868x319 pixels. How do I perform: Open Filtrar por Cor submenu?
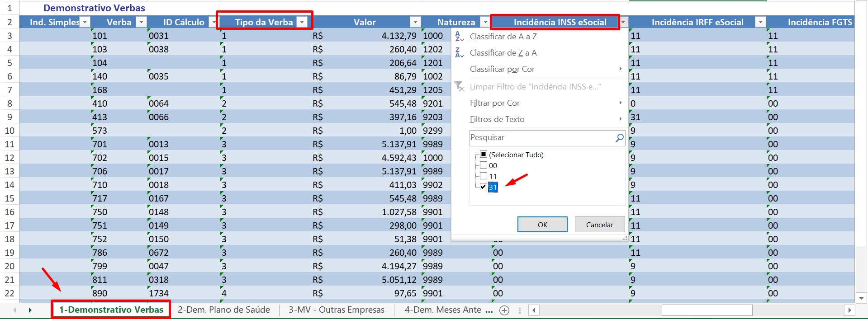click(x=540, y=103)
